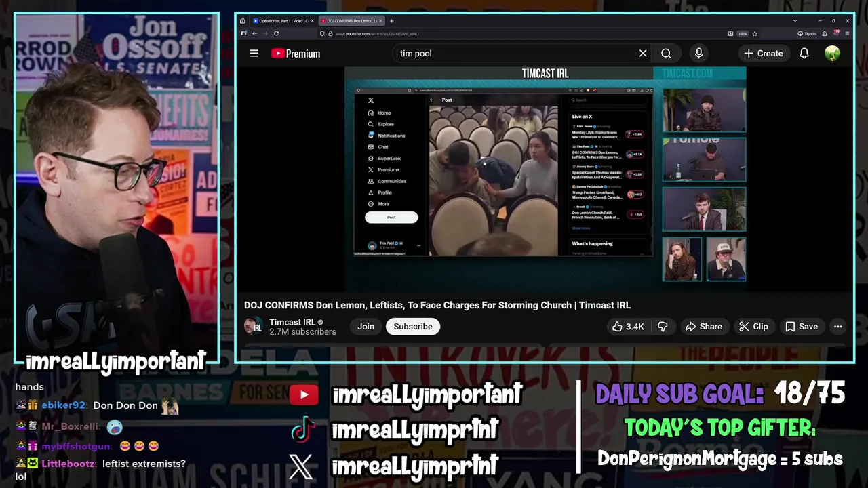
Task: Join the Timcast IRL channel
Action: pyautogui.click(x=366, y=327)
